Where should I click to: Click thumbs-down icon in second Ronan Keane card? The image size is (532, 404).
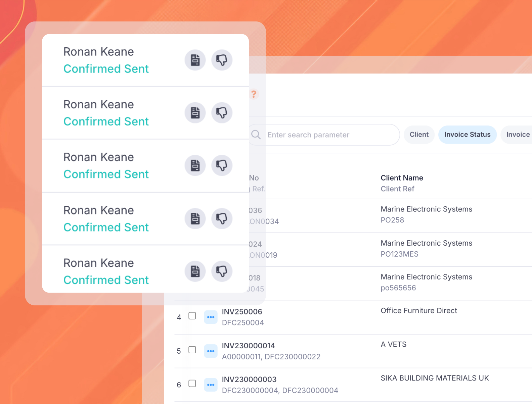point(222,113)
